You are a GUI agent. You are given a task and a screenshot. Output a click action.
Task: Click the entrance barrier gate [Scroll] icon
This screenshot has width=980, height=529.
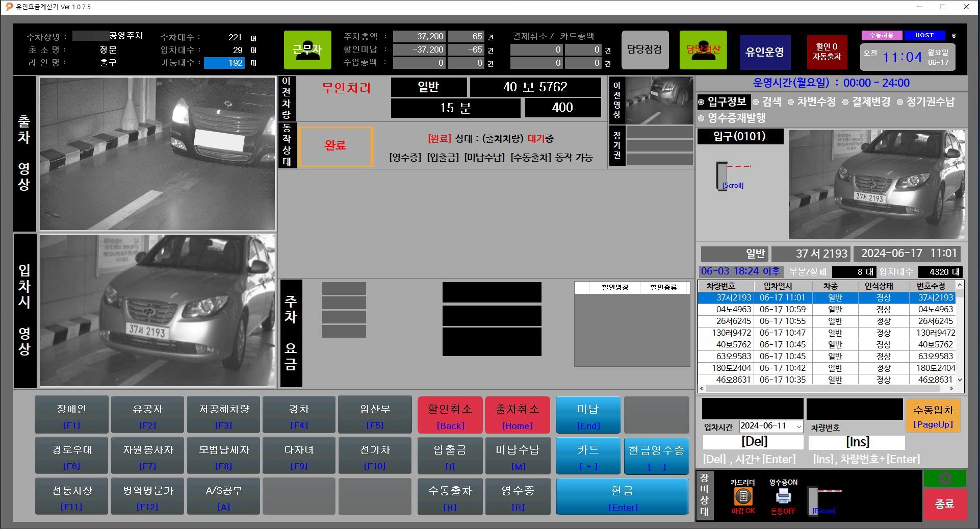(x=733, y=176)
